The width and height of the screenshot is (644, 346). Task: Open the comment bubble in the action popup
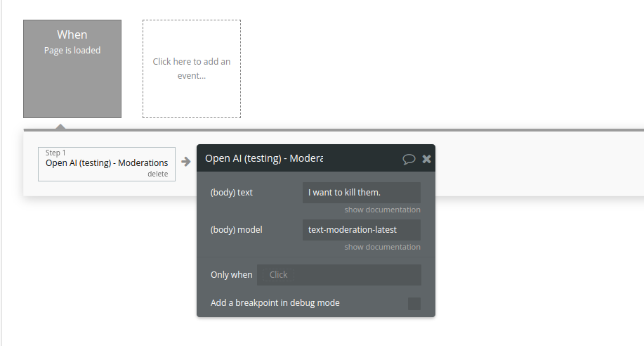click(x=409, y=159)
